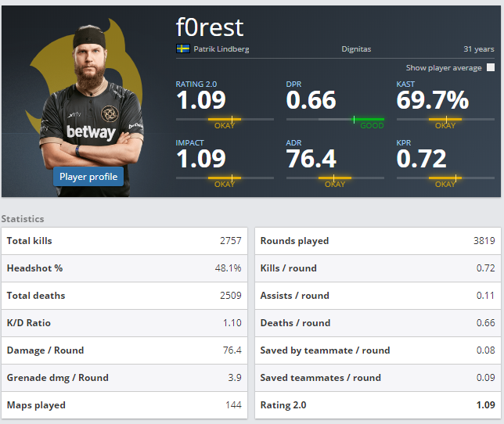The height and width of the screenshot is (424, 504).
Task: Click the K/D Ratio row
Action: [124, 323]
